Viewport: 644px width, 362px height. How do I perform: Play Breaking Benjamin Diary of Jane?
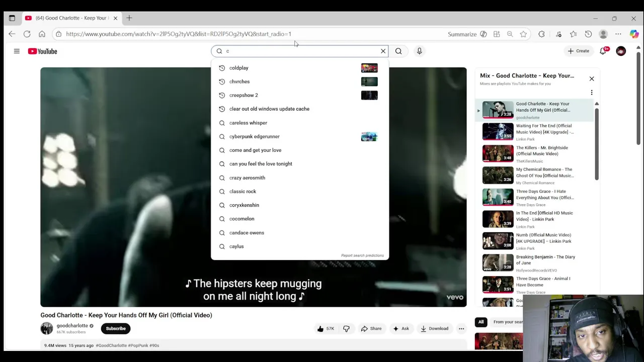click(x=535, y=263)
